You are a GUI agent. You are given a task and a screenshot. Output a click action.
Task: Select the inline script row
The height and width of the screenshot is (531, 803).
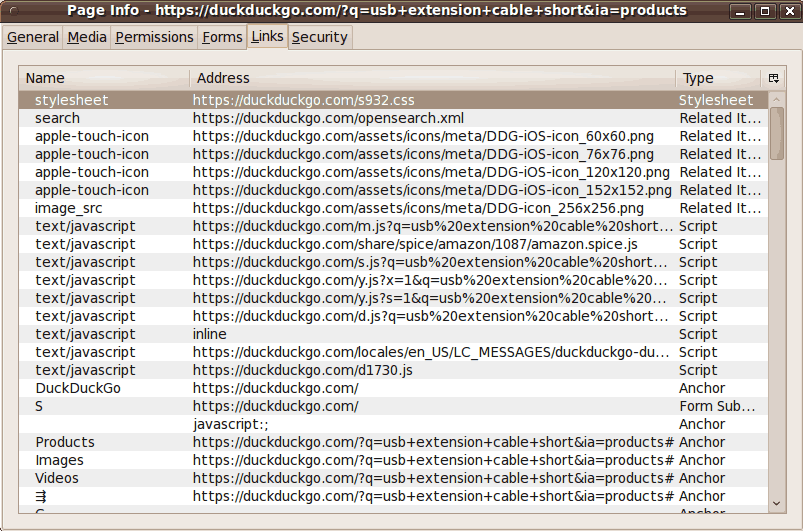[x=393, y=334]
